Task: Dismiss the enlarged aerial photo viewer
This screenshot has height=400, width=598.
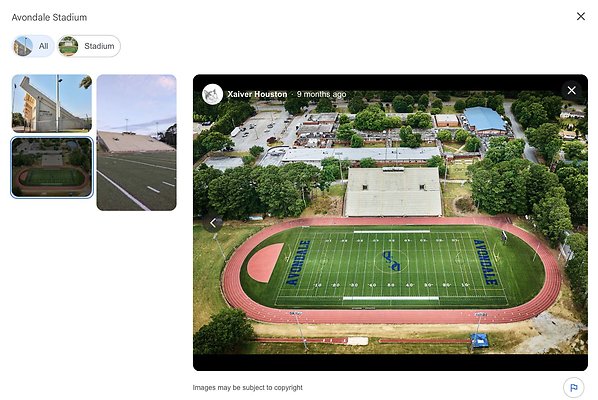Action: tap(571, 90)
